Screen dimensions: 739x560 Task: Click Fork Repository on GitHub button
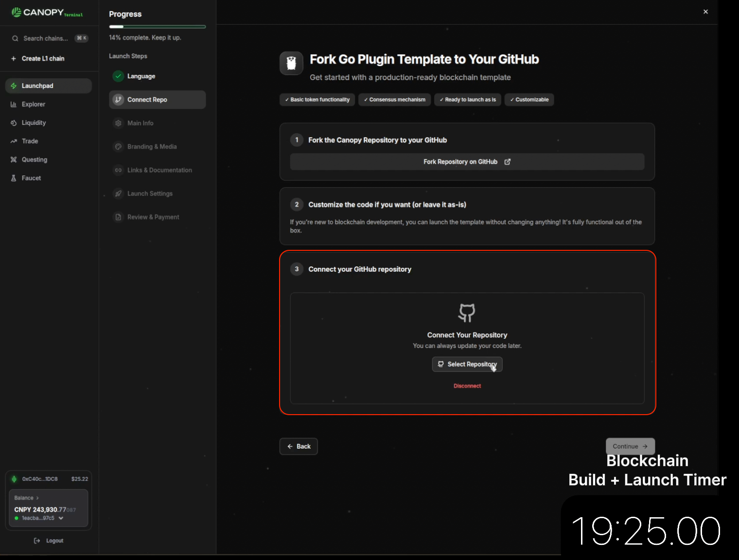pyautogui.click(x=467, y=162)
